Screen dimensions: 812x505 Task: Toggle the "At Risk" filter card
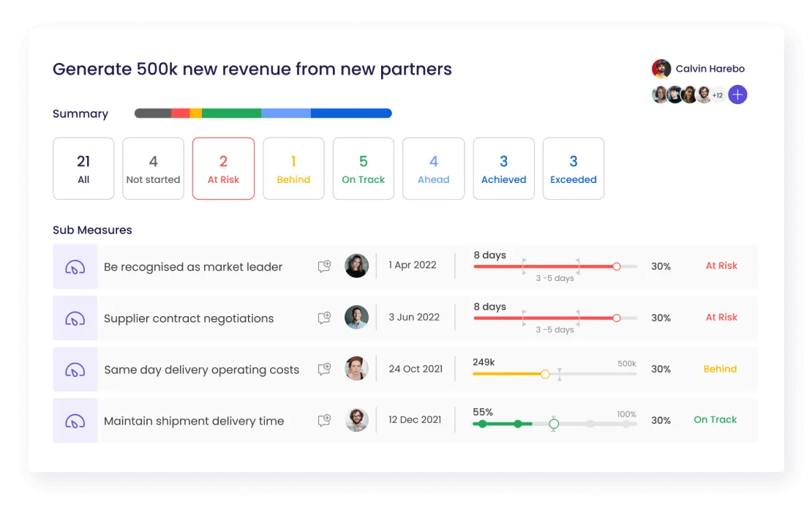point(223,168)
